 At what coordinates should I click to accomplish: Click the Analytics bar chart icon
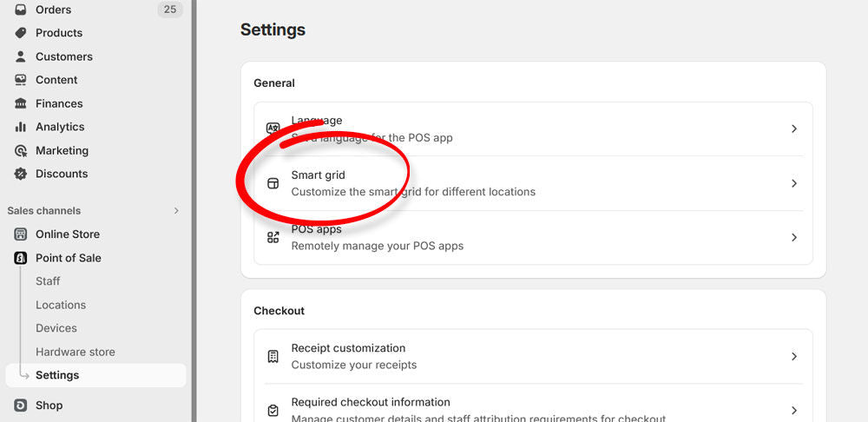[21, 127]
